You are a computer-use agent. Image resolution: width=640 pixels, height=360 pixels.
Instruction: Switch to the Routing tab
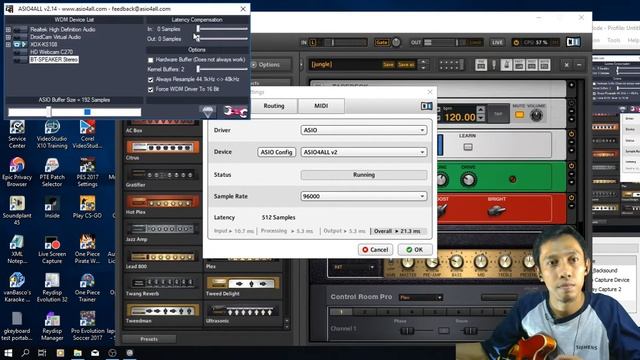pyautogui.click(x=273, y=106)
